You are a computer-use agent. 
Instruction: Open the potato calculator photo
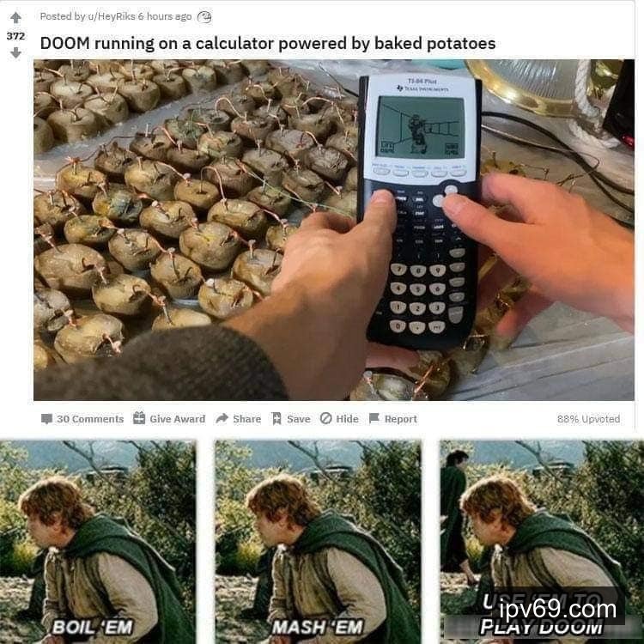(334, 230)
